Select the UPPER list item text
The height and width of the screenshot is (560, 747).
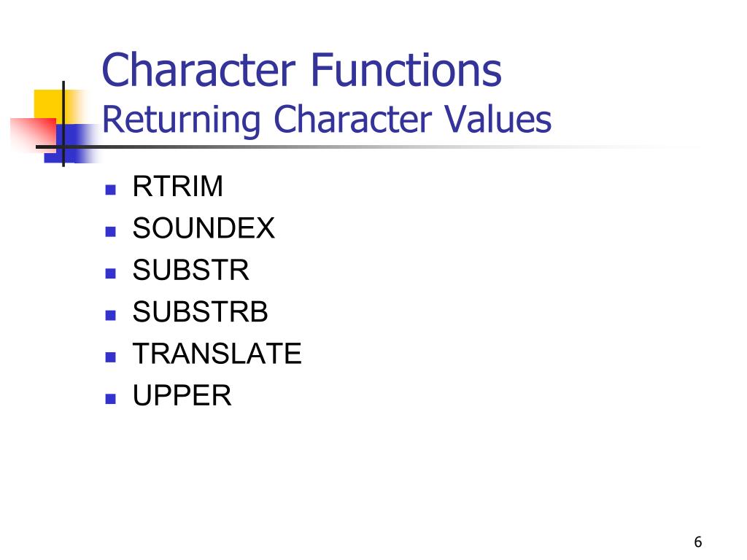pos(182,395)
